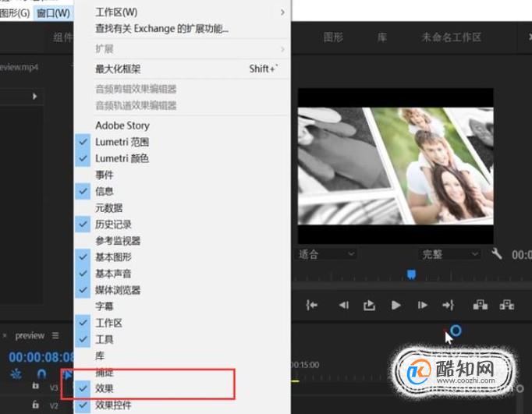Click the timeline ruler at 00:15:00
Image resolution: width=532 pixels, height=414 pixels.
pos(305,365)
